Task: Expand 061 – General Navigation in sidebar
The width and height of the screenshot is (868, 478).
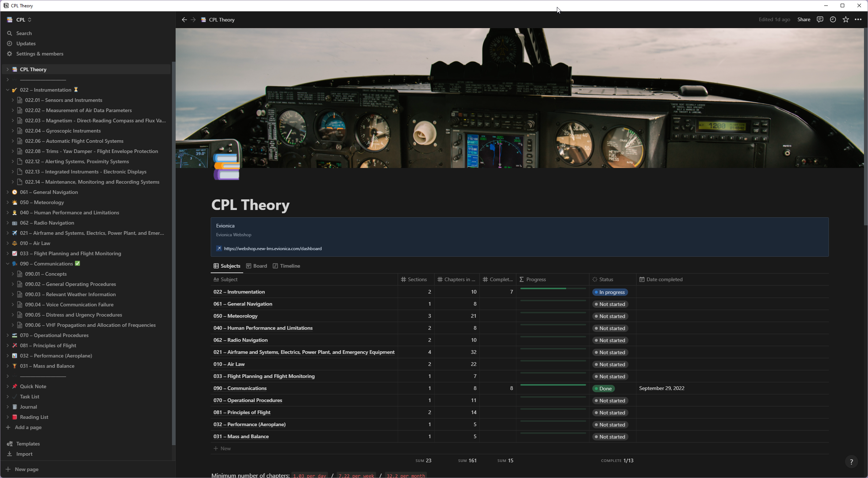Action: pos(7,192)
